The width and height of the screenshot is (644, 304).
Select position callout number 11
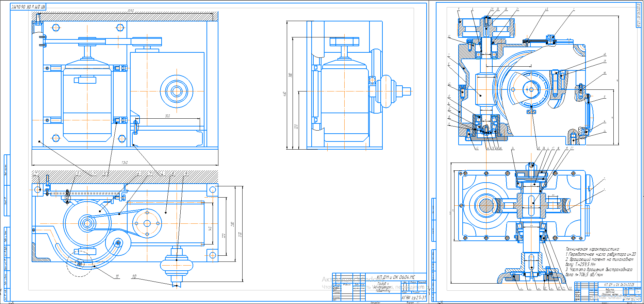coord(117,276)
